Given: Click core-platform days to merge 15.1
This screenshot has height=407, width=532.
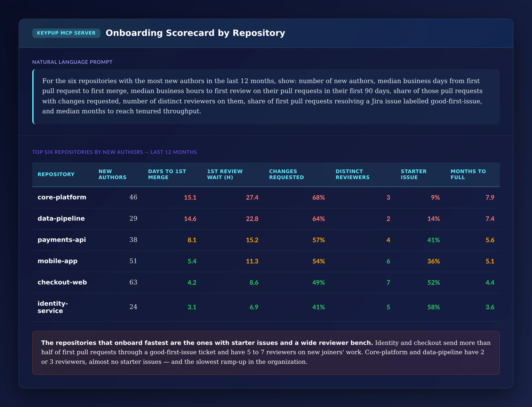Looking at the screenshot, I should [x=190, y=198].
